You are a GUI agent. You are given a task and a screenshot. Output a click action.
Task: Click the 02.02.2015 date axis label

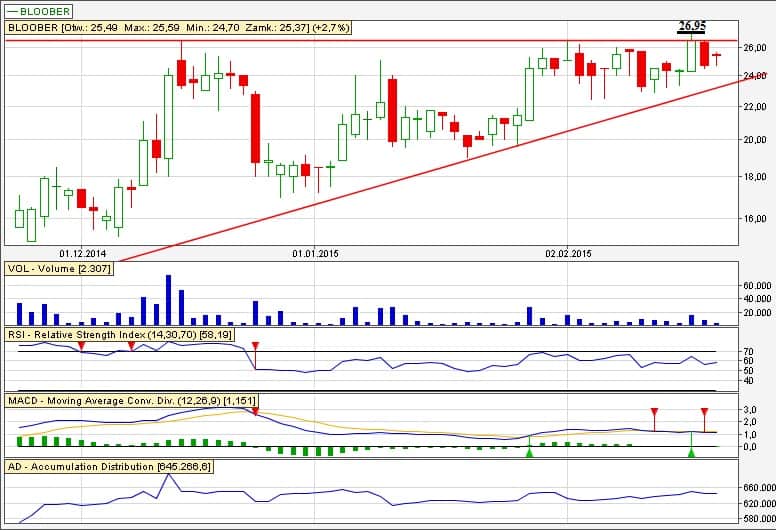tap(566, 254)
